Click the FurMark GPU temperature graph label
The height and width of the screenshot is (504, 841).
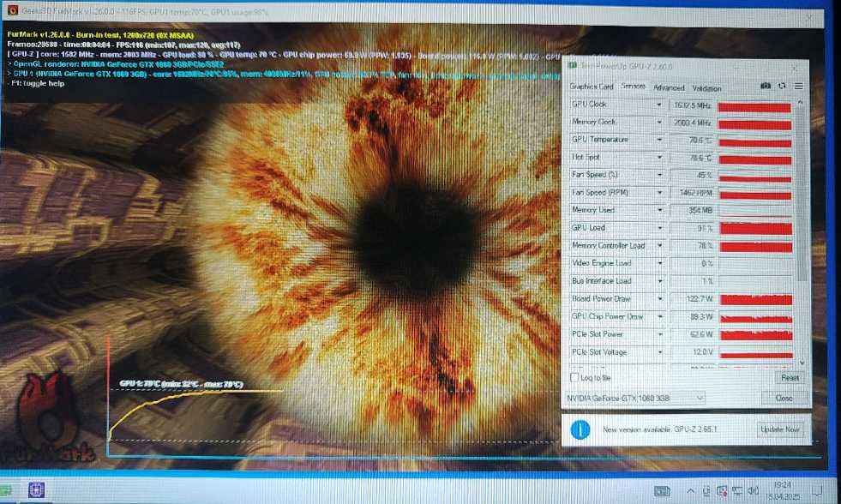click(181, 384)
